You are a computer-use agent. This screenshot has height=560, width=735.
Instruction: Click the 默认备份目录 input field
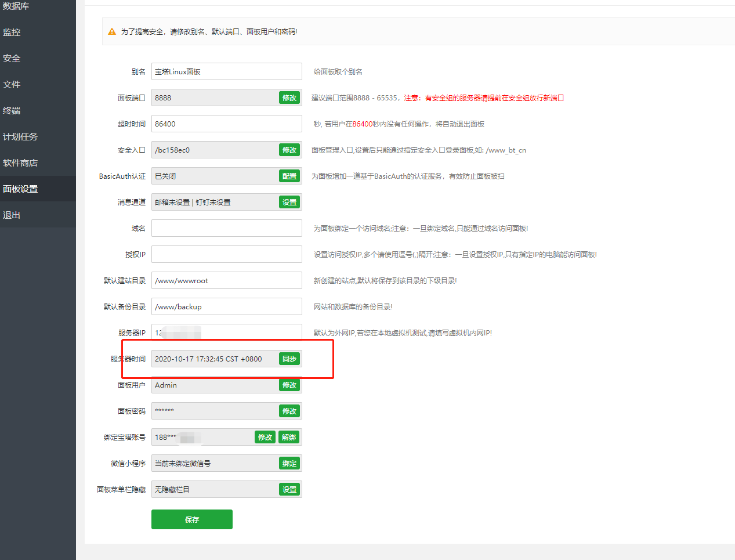click(227, 306)
